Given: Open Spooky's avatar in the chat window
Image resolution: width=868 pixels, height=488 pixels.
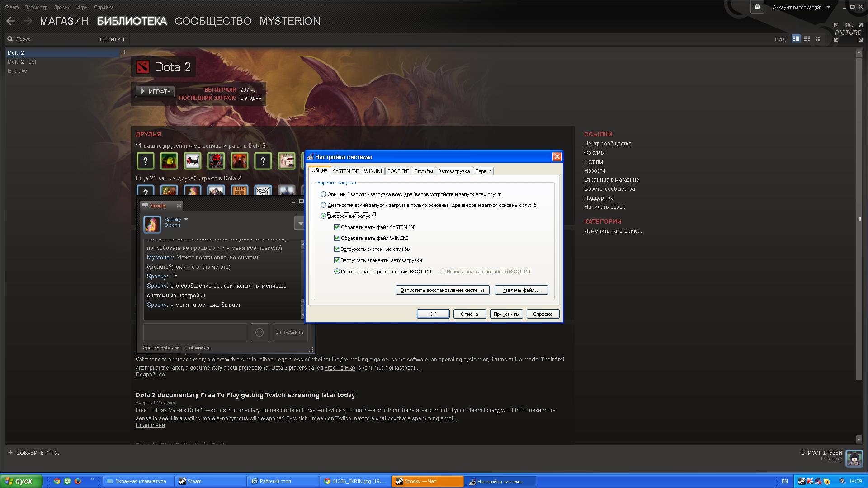Looking at the screenshot, I should 152,224.
